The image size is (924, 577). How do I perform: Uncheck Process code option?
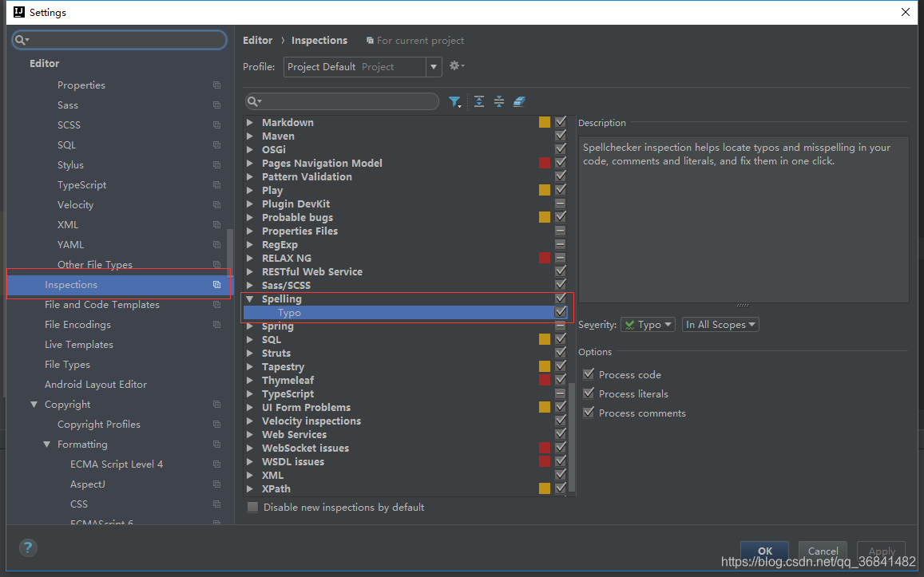[x=588, y=374]
